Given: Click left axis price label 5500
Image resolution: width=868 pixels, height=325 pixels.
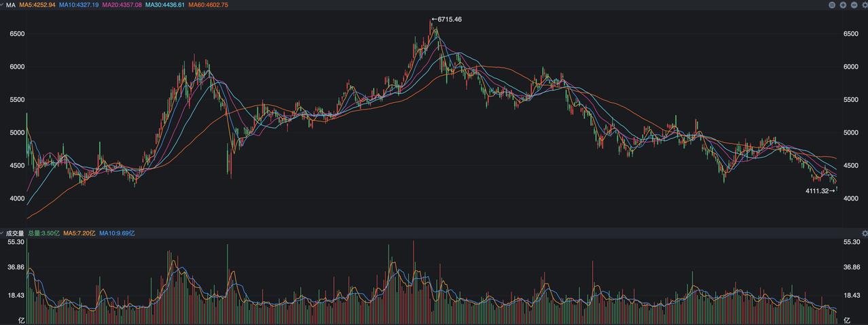Looking at the screenshot, I should [x=17, y=99].
